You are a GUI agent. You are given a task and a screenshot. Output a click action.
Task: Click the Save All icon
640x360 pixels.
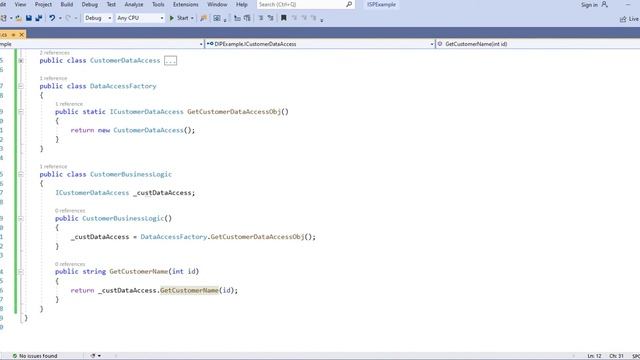39,18
